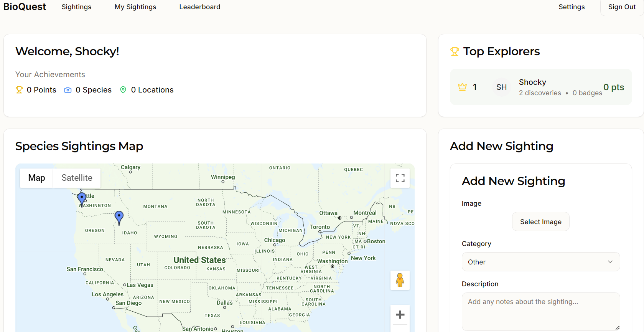Go to My Sightings page
Screen dimensions: 644x332
coord(135,7)
